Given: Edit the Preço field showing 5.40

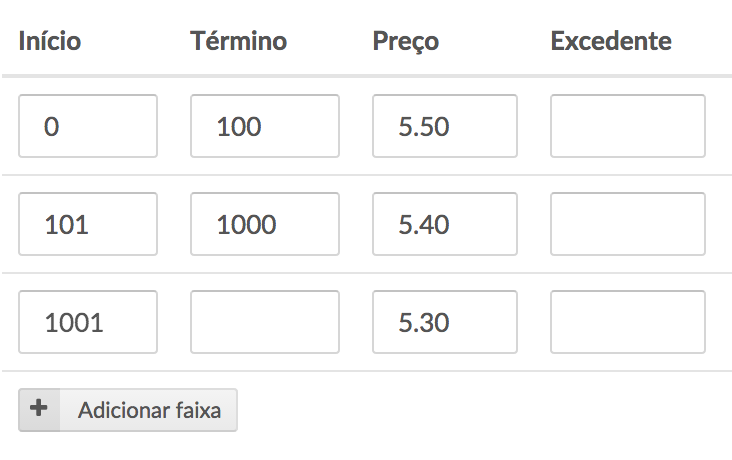Looking at the screenshot, I should coord(444,224).
